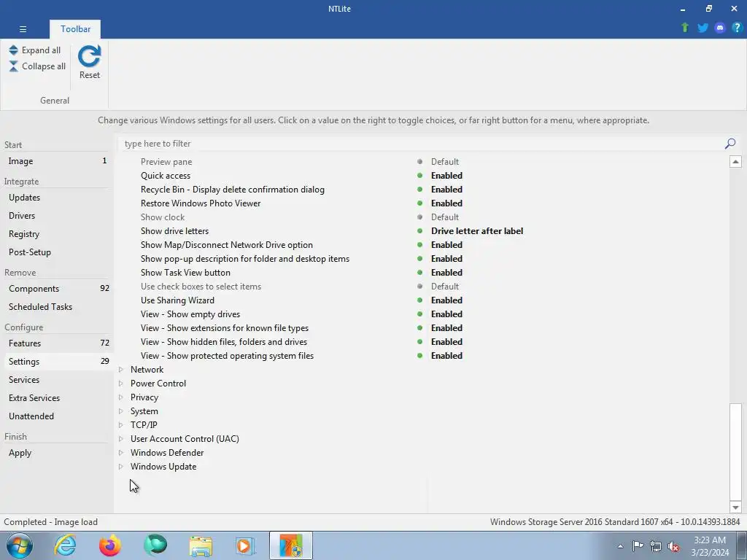Select the Toolbar ribbon tab
The width and height of the screenshot is (747, 560).
(75, 29)
